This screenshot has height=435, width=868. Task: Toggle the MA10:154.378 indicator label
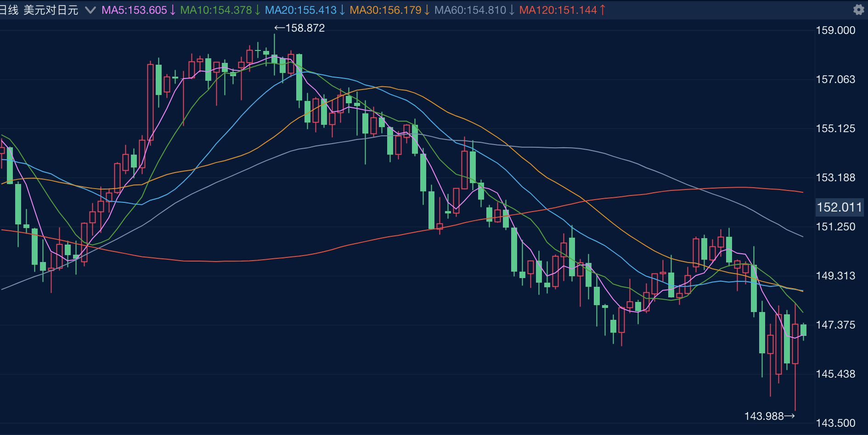click(216, 10)
